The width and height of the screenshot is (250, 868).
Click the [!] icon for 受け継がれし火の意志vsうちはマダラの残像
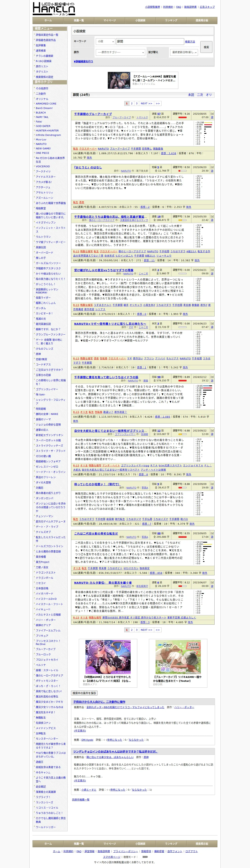click(x=212, y=270)
